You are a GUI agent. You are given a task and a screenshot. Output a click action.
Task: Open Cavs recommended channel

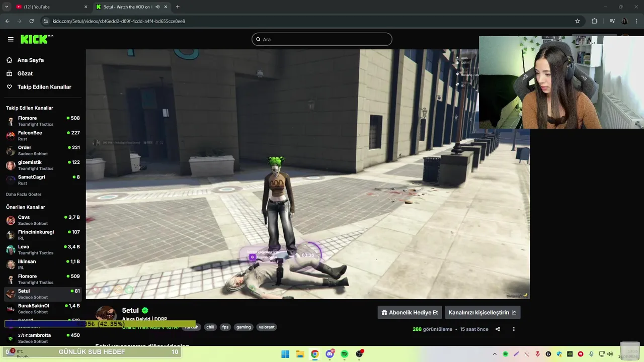click(43, 220)
